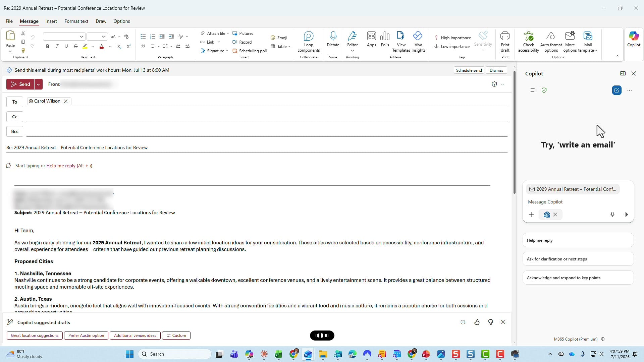Open Viva Insights add-in
The width and height of the screenshot is (644, 362).
pyautogui.click(x=418, y=42)
